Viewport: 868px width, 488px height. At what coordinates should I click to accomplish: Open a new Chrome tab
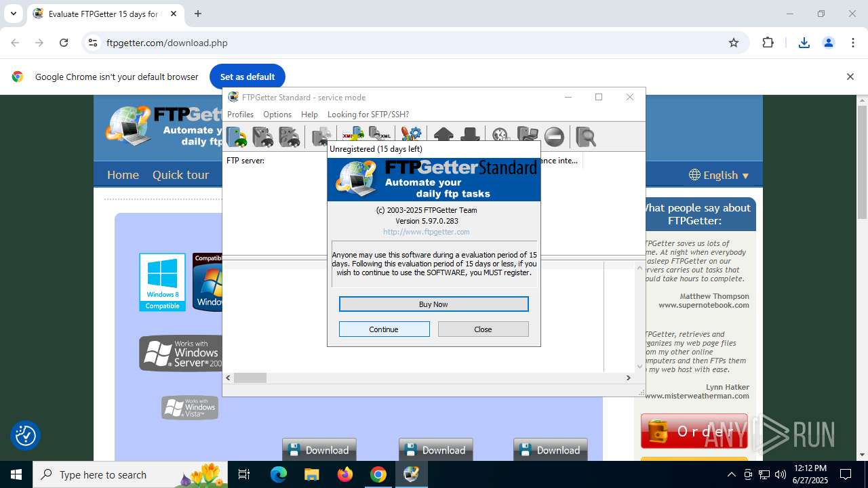(x=198, y=14)
